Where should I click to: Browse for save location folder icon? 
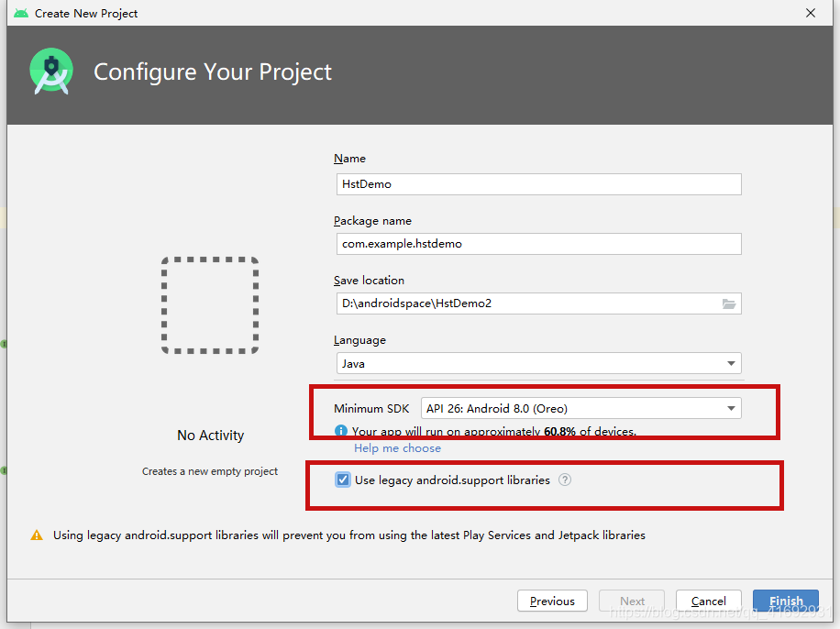(728, 303)
